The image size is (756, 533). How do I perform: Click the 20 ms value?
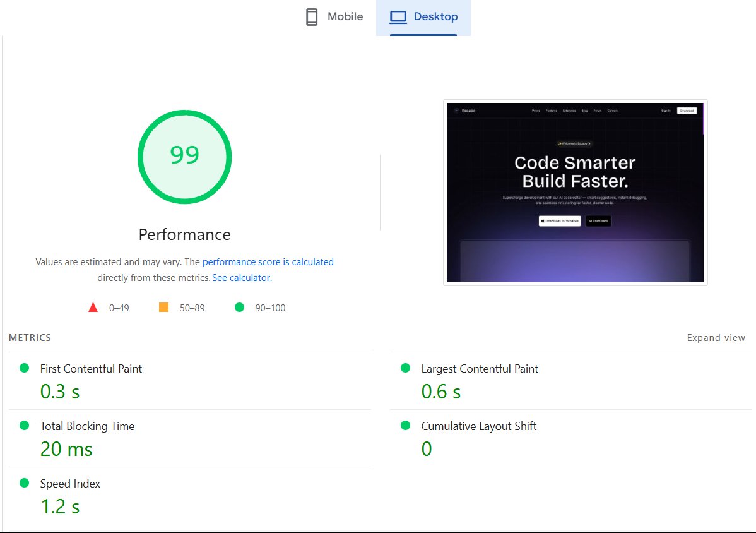(x=66, y=449)
